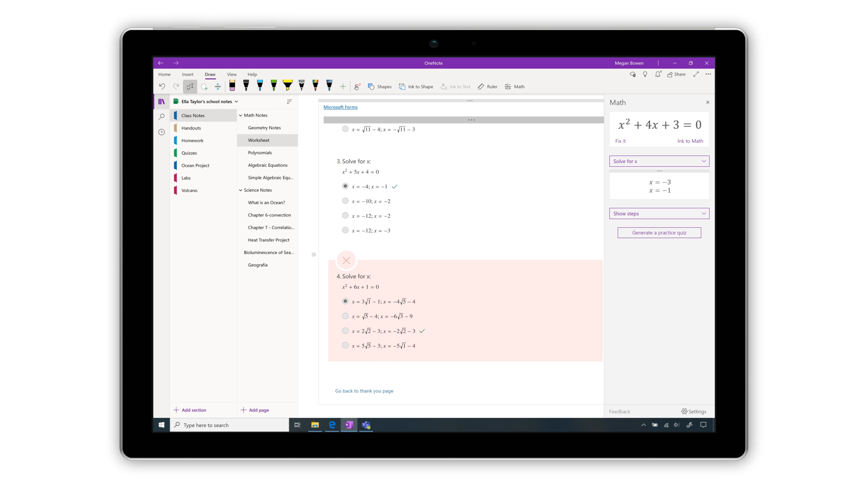Click Add page
Image resolution: width=868 pixels, height=488 pixels.
coord(255,410)
